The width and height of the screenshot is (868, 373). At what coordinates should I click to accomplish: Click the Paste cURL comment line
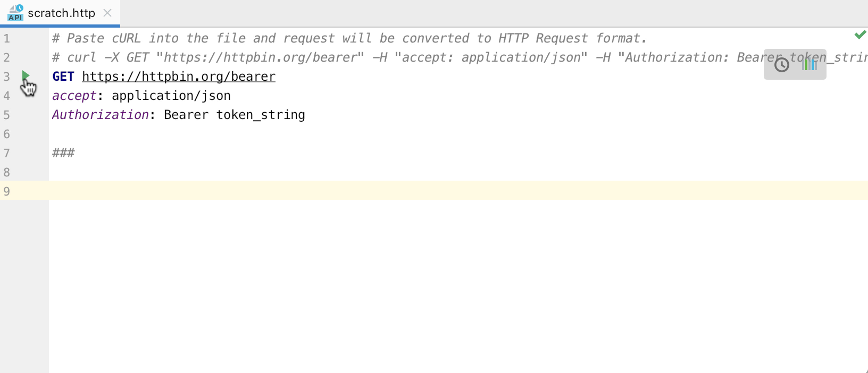[349, 38]
